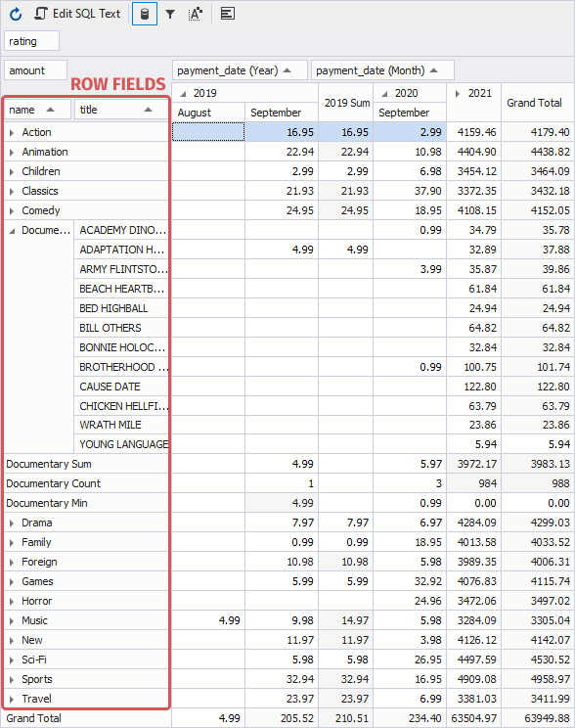Image resolution: width=575 pixels, height=728 pixels.
Task: Expand the Action category row
Action: point(12,133)
